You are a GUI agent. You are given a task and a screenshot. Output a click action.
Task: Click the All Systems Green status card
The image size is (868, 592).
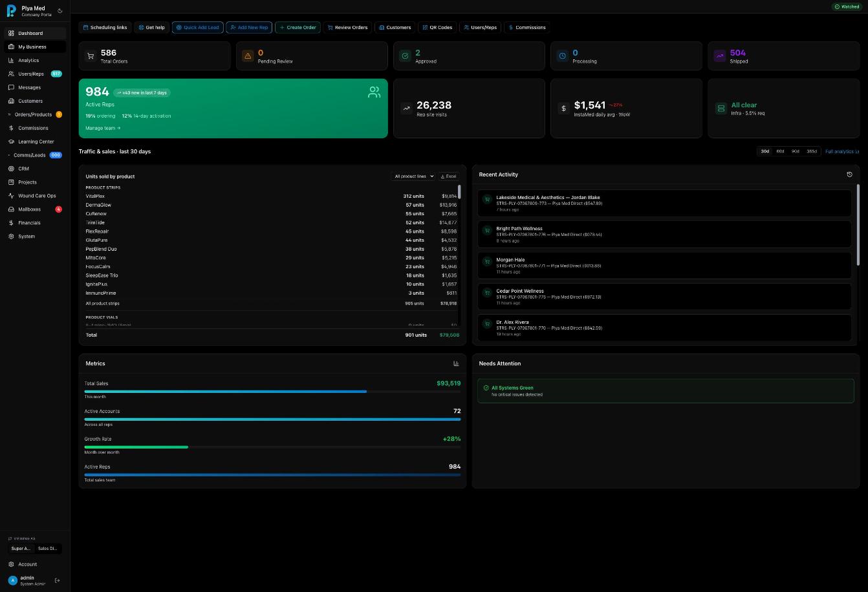pos(666,391)
